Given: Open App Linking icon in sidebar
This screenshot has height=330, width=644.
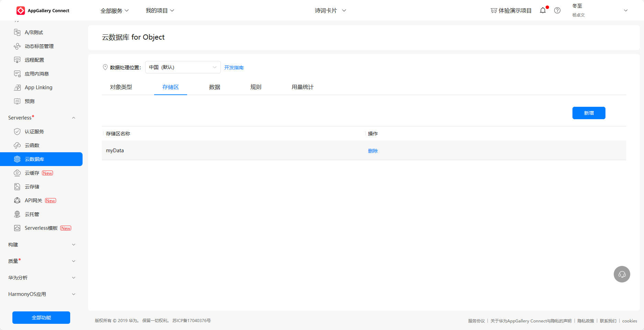Looking at the screenshot, I should (x=17, y=87).
